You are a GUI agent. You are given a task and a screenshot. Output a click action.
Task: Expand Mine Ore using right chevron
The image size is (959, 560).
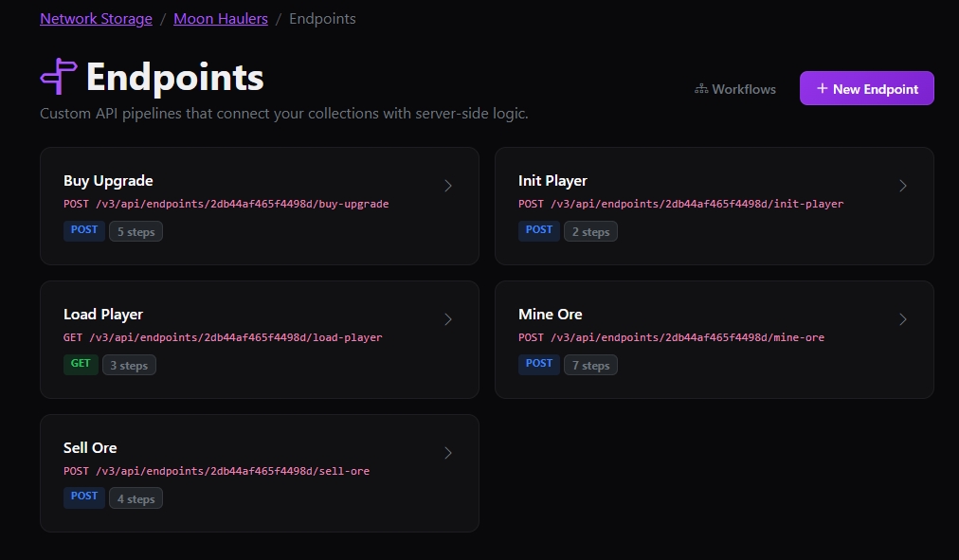903,319
